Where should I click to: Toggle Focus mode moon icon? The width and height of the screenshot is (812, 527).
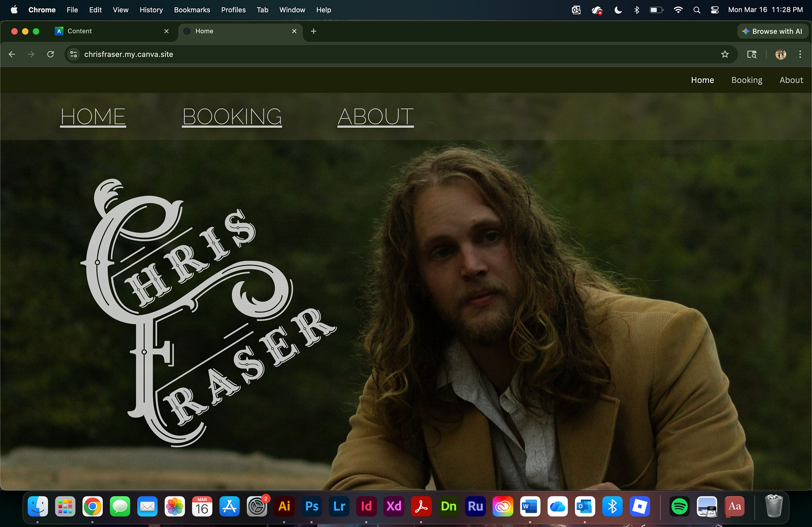coord(618,10)
